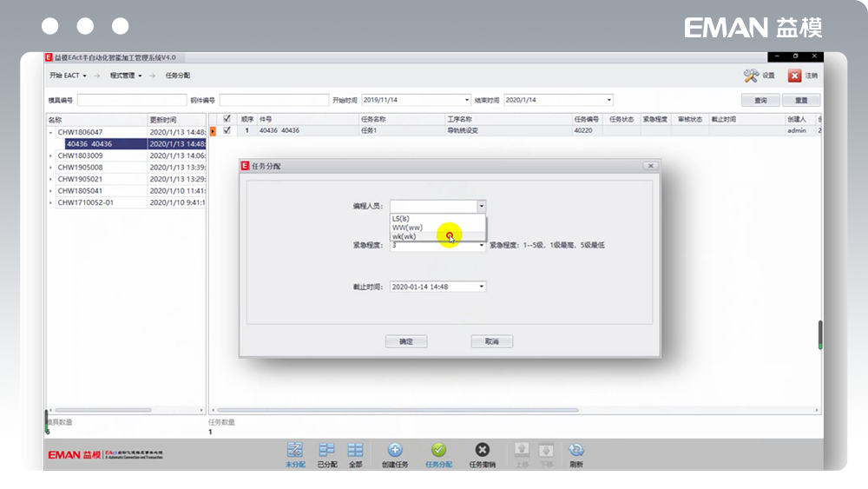Click the 刷新 (refresh) icon

click(x=575, y=450)
